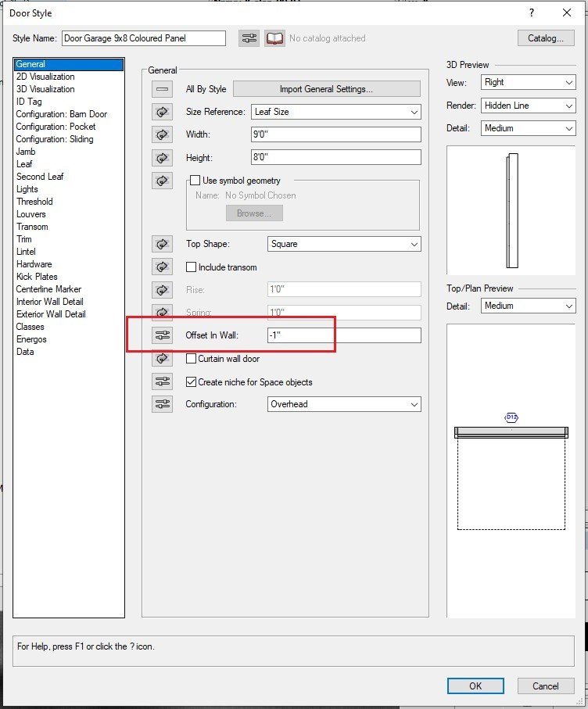Click the Cancel button
The width and height of the screenshot is (588, 709).
546,686
